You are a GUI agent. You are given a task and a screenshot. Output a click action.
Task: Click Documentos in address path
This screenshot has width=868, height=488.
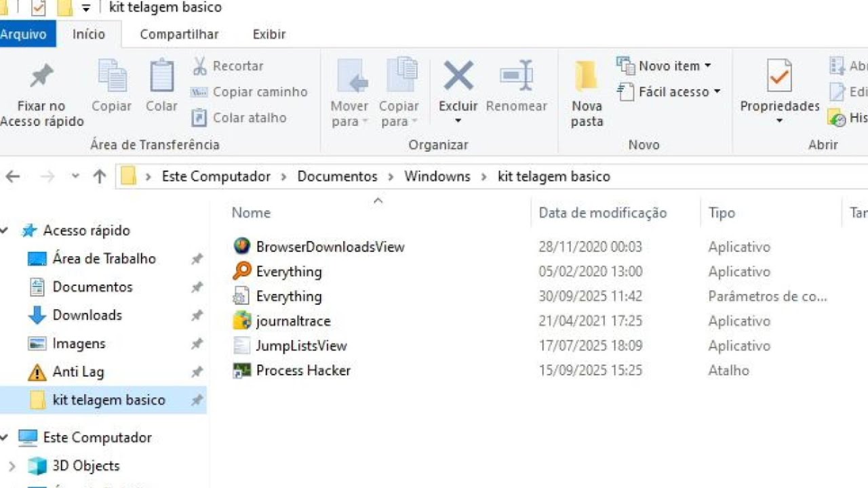[x=337, y=176]
